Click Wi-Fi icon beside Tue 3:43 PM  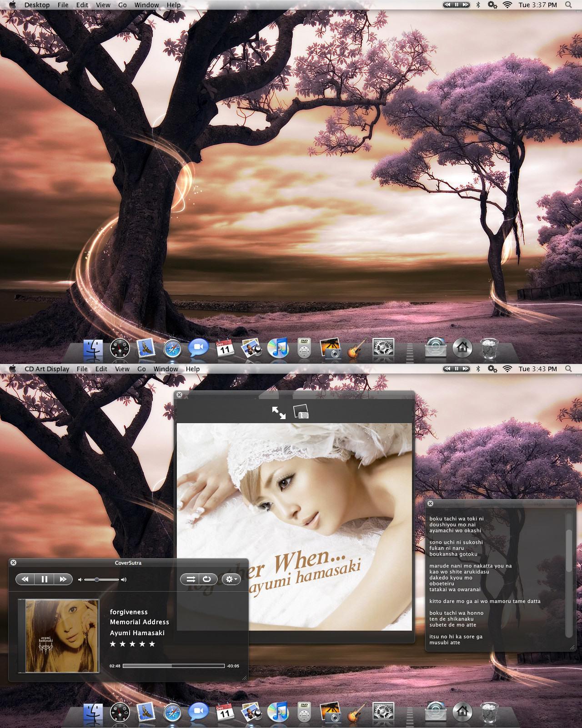507,369
